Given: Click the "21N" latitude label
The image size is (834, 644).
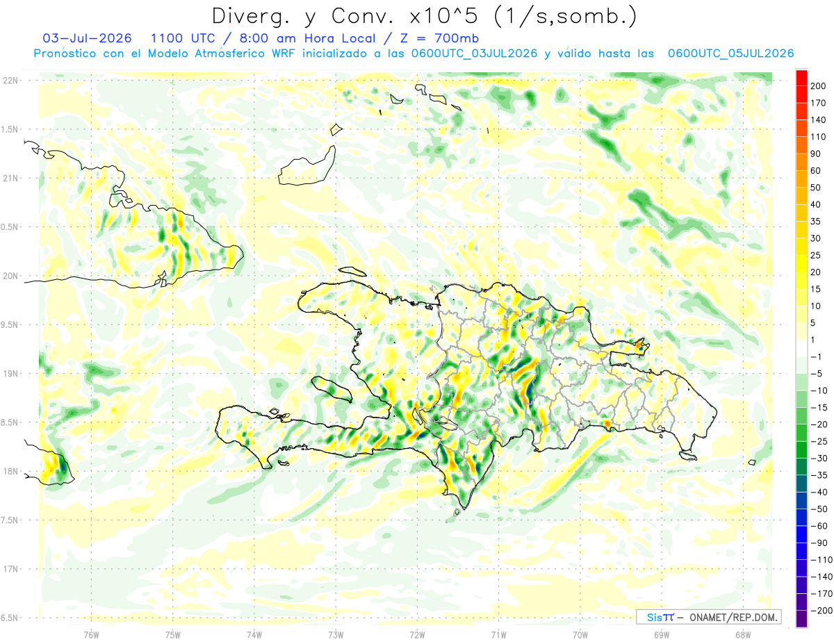Looking at the screenshot, I should tap(10, 178).
